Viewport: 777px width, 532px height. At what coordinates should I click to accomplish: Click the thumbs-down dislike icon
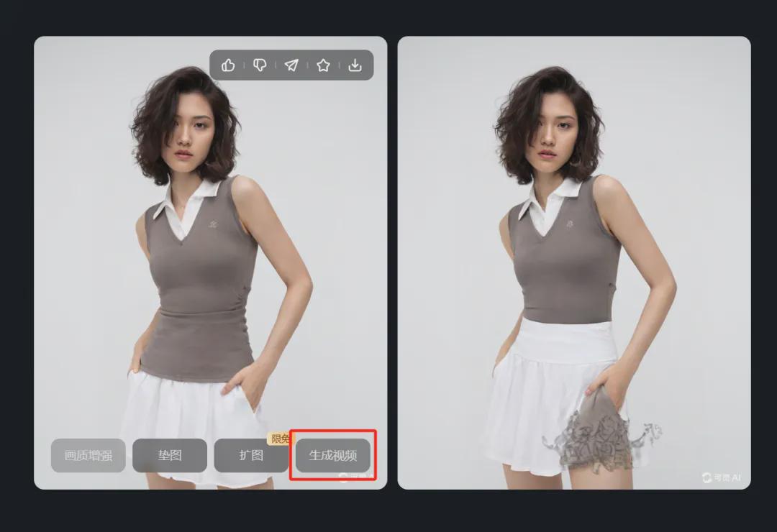(260, 65)
